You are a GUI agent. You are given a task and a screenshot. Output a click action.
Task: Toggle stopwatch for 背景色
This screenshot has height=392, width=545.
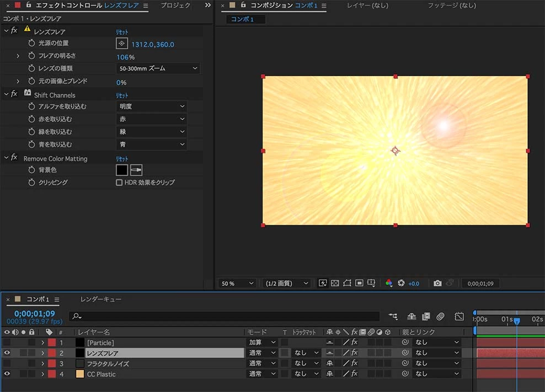coord(31,170)
